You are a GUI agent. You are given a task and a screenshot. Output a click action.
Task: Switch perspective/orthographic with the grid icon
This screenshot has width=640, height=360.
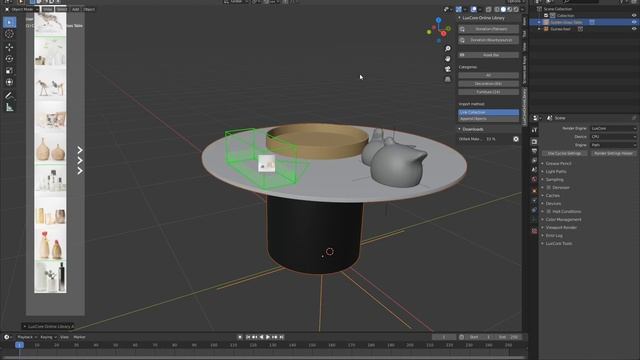point(448,79)
